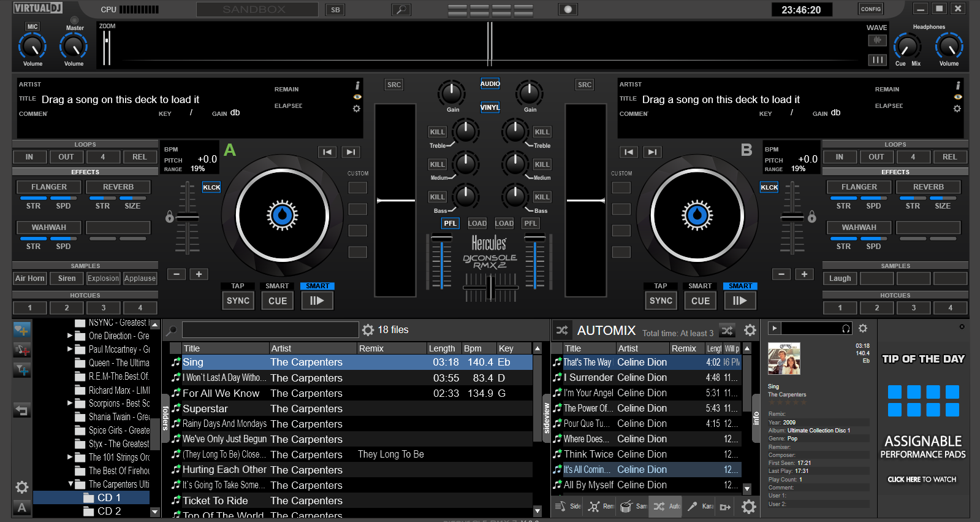Image resolution: width=980 pixels, height=522 pixels.
Task: Toggle left Treble KILL button
Action: tap(438, 132)
